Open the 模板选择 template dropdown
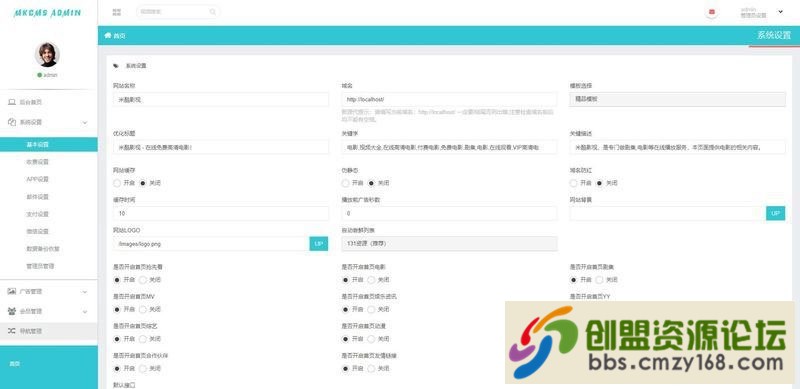The width and height of the screenshot is (800, 389). tap(678, 99)
